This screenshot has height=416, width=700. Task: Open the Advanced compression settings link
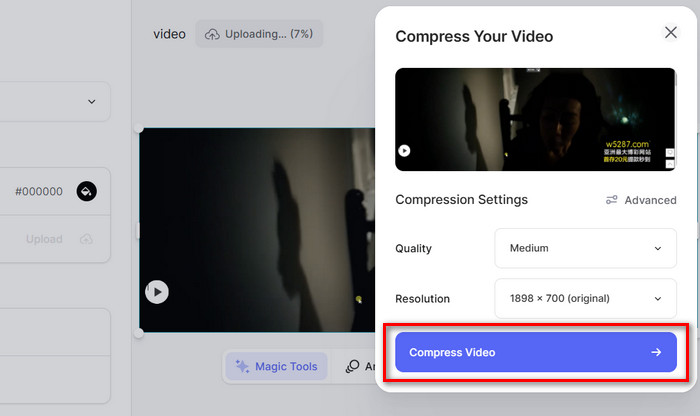(650, 200)
